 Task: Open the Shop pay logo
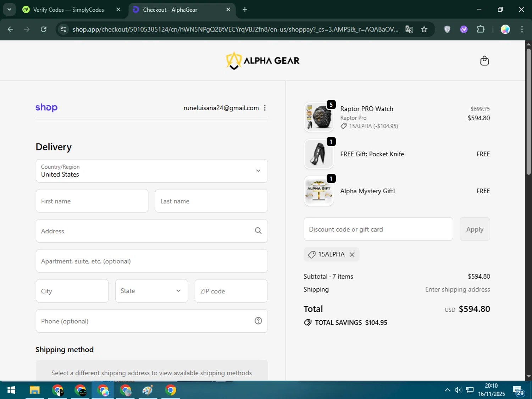[46, 107]
